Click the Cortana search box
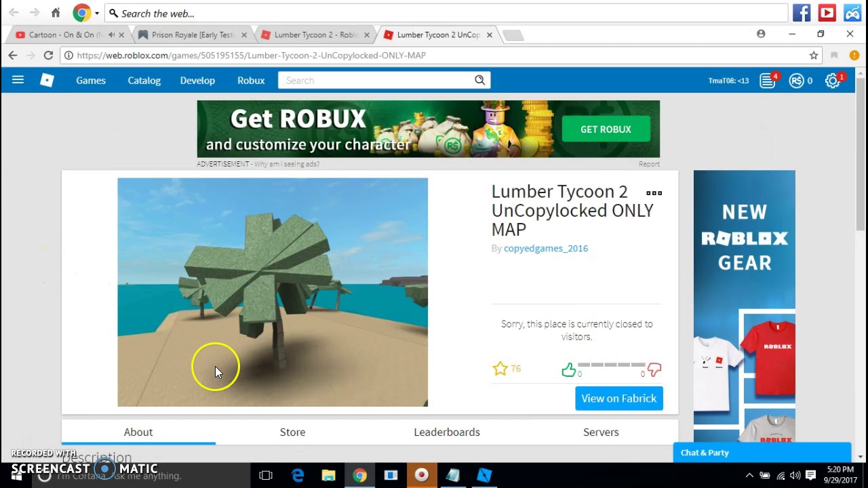868x488 pixels. pyautogui.click(x=140, y=476)
